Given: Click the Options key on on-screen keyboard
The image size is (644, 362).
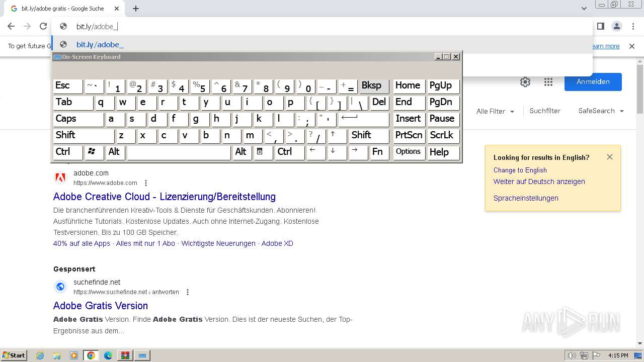Looking at the screenshot, I should (409, 152).
